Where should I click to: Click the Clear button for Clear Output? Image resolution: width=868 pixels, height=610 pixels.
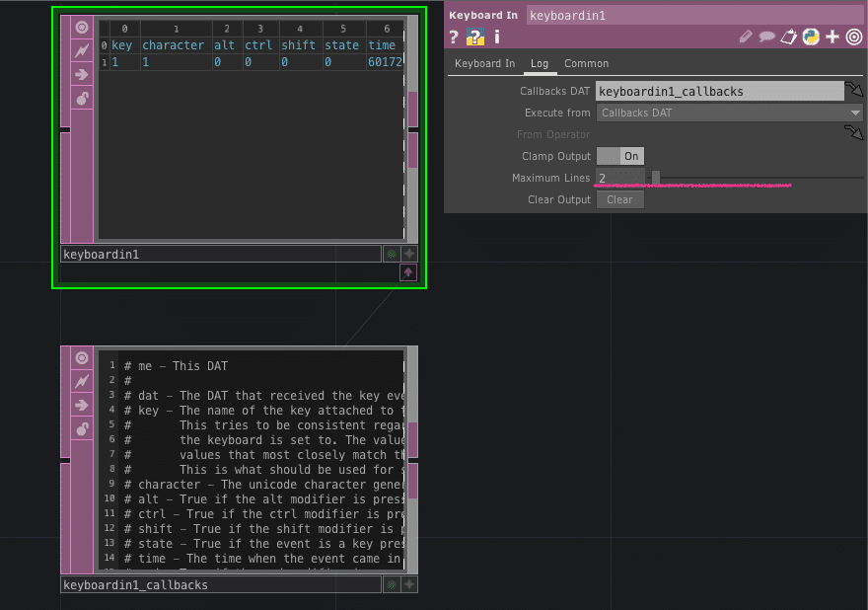(x=620, y=199)
